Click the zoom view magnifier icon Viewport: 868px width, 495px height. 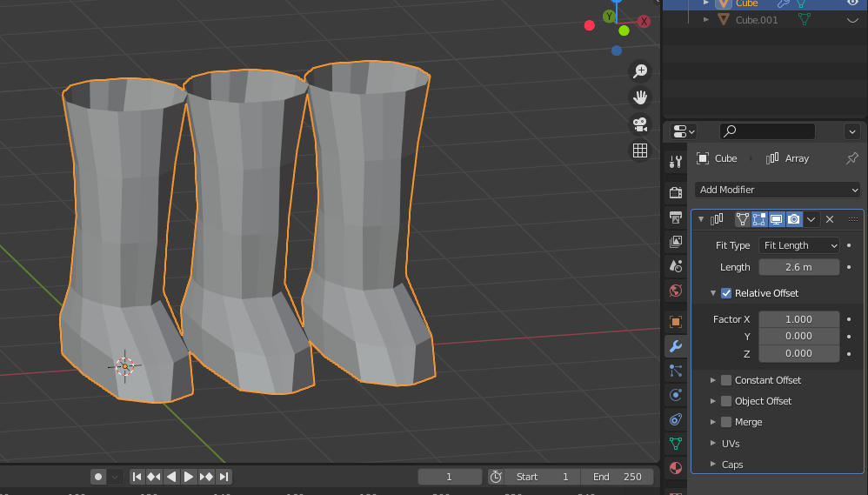[x=640, y=70]
